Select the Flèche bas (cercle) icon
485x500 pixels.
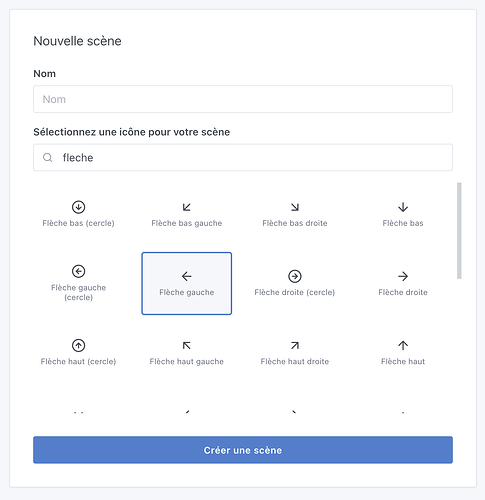78,214
